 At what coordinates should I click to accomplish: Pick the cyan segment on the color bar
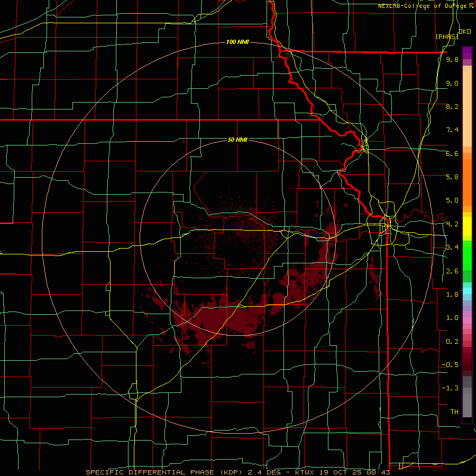tap(467, 291)
